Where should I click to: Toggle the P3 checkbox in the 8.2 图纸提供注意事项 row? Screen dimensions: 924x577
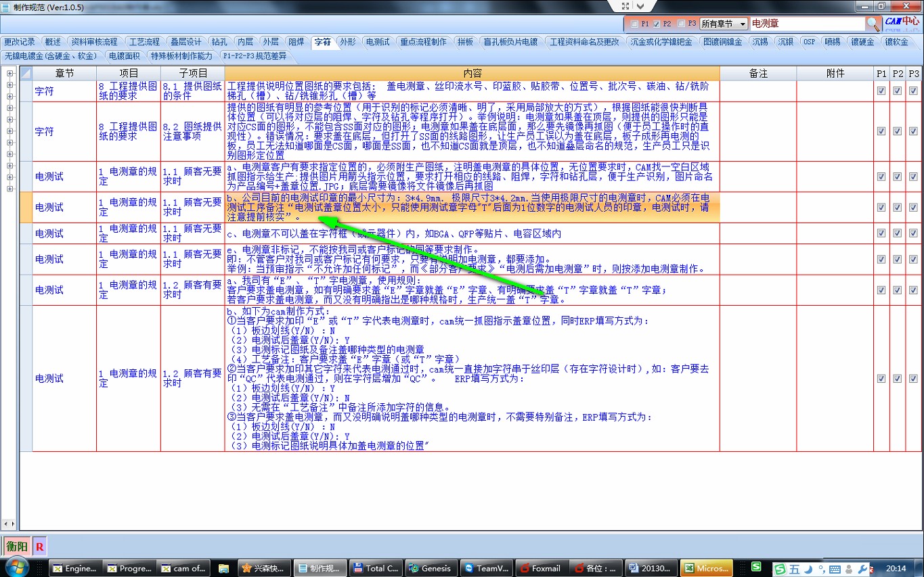[x=913, y=131]
